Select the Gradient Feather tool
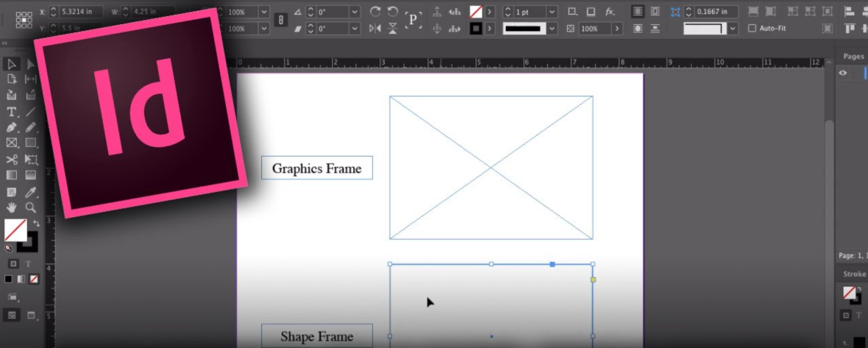 (x=31, y=175)
